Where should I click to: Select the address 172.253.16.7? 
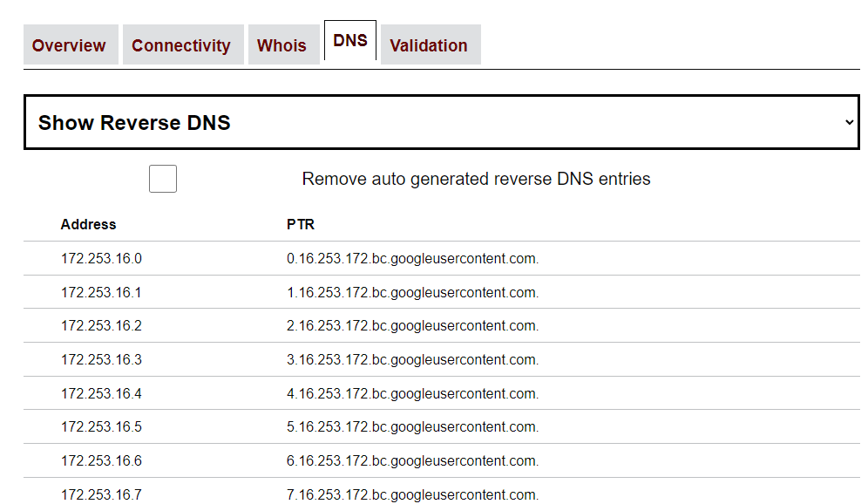click(99, 494)
